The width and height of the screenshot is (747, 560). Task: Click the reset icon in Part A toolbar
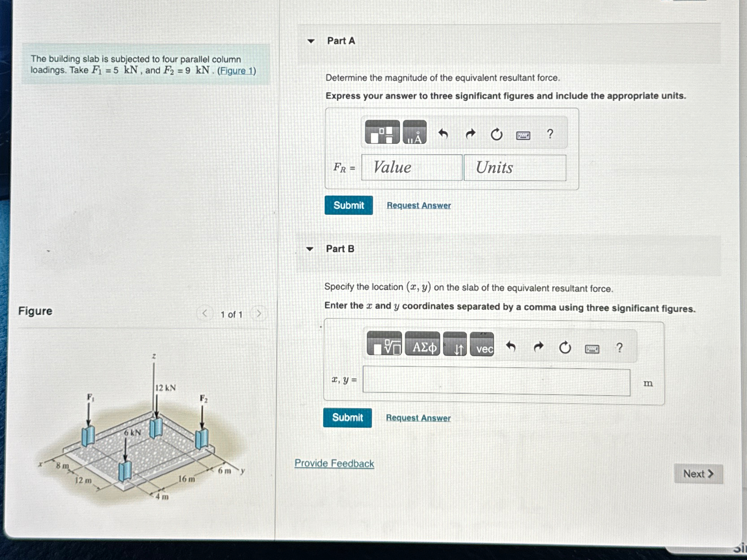pos(496,134)
